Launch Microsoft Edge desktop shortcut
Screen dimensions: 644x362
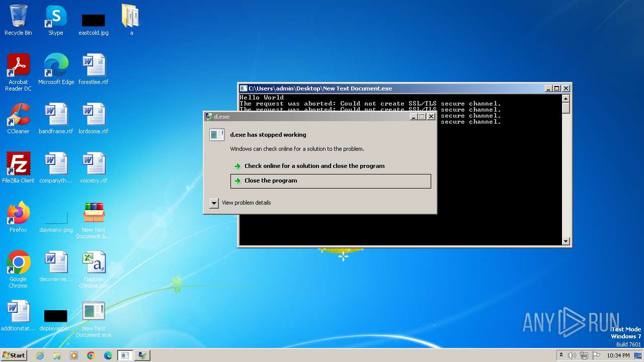pyautogui.click(x=56, y=69)
